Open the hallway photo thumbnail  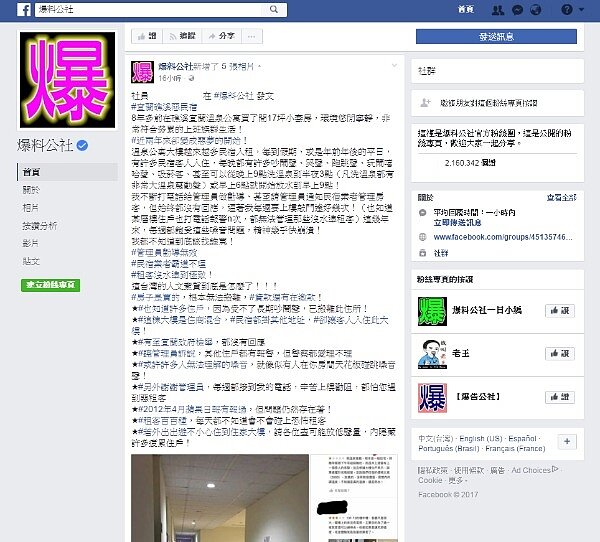(220, 498)
